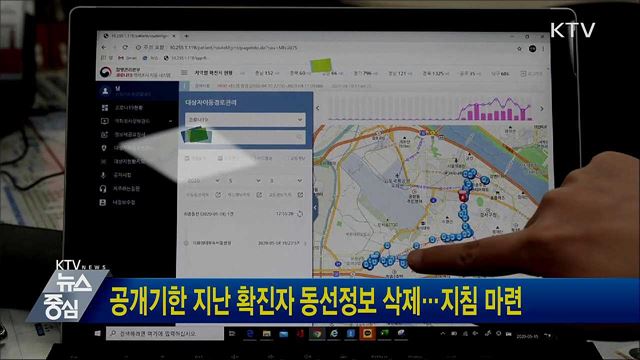Close the 10.255.1.116 browser tab
This screenshot has height=360, width=640.
[174, 36]
